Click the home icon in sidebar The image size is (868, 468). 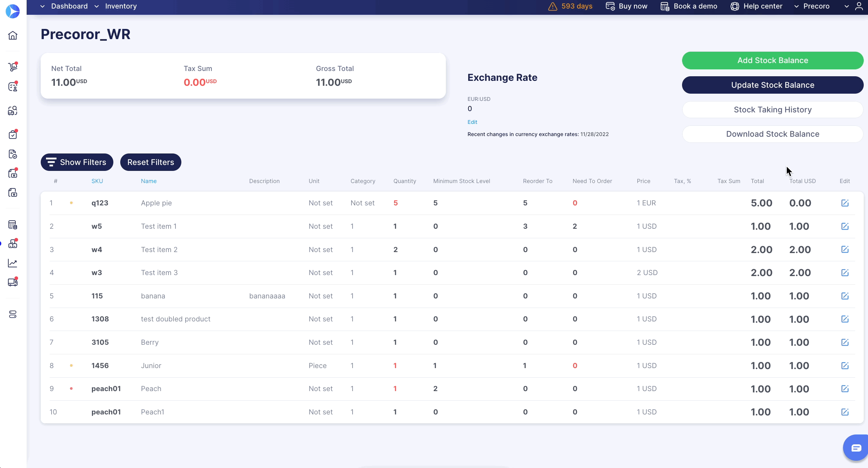pos(13,35)
